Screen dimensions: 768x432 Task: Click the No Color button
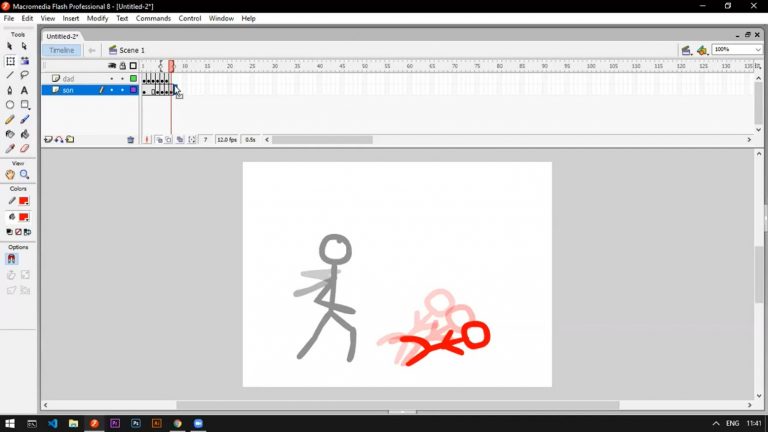click(18, 232)
